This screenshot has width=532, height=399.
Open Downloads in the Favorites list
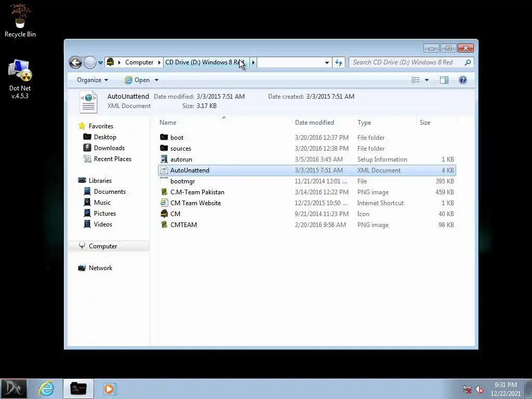click(x=109, y=148)
